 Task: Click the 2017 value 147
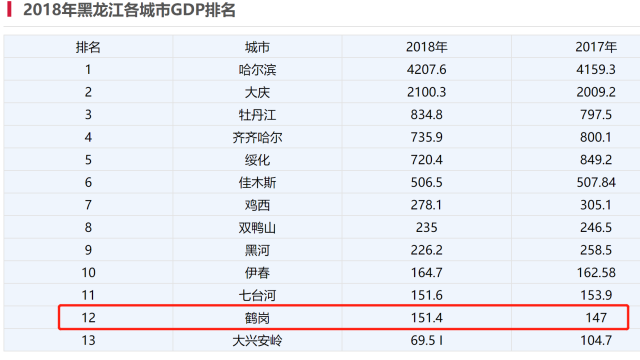tap(596, 318)
